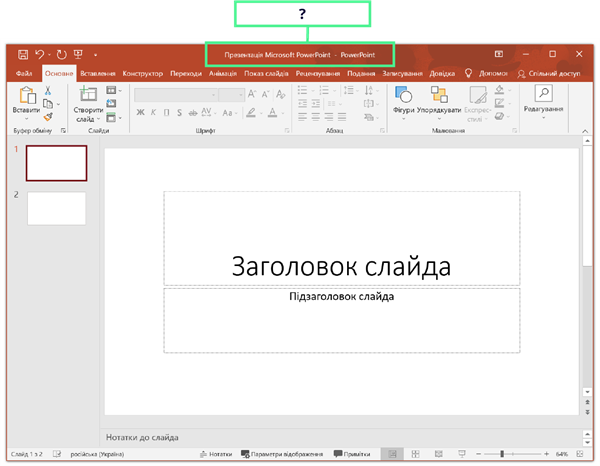Justify paragraph text
Screen dimensions: 600x466
[x=342, y=117]
